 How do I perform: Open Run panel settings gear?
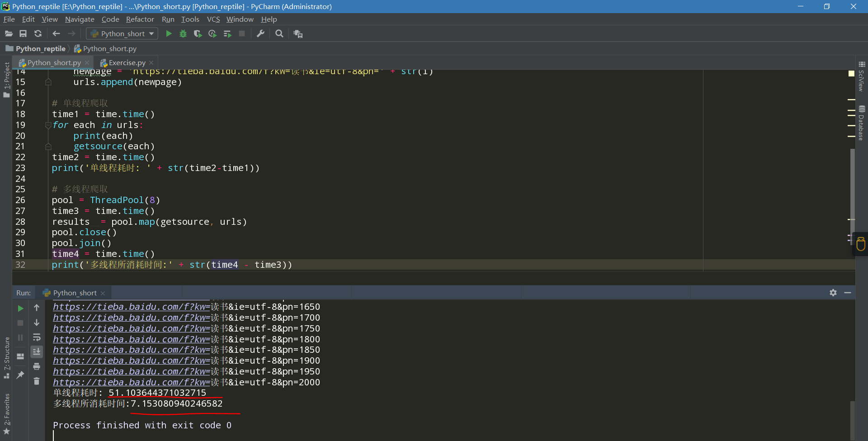point(833,293)
